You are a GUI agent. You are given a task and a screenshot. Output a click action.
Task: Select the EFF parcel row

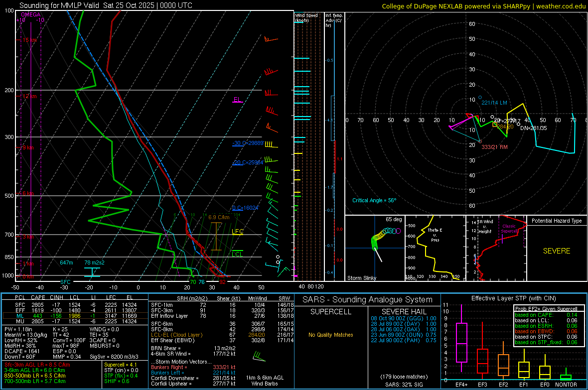75,310
